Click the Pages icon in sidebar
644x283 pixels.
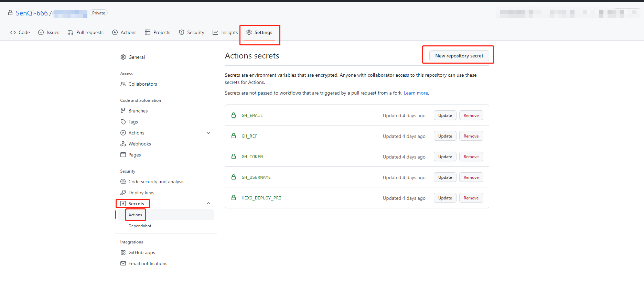point(123,155)
